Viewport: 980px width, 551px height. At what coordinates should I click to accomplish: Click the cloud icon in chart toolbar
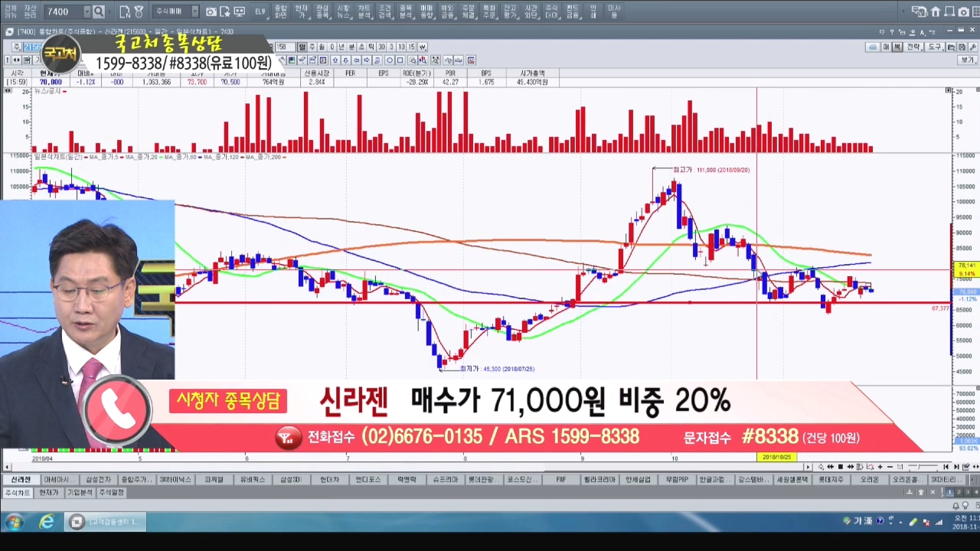pos(872,47)
